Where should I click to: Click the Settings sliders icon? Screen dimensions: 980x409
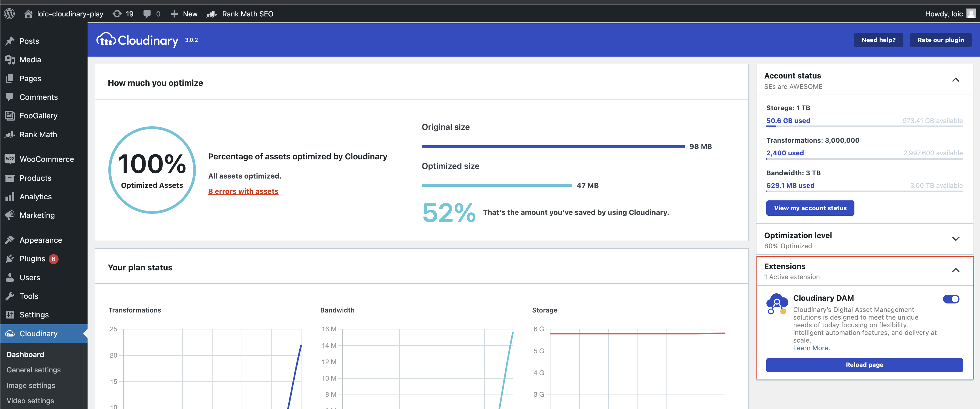pos(10,315)
